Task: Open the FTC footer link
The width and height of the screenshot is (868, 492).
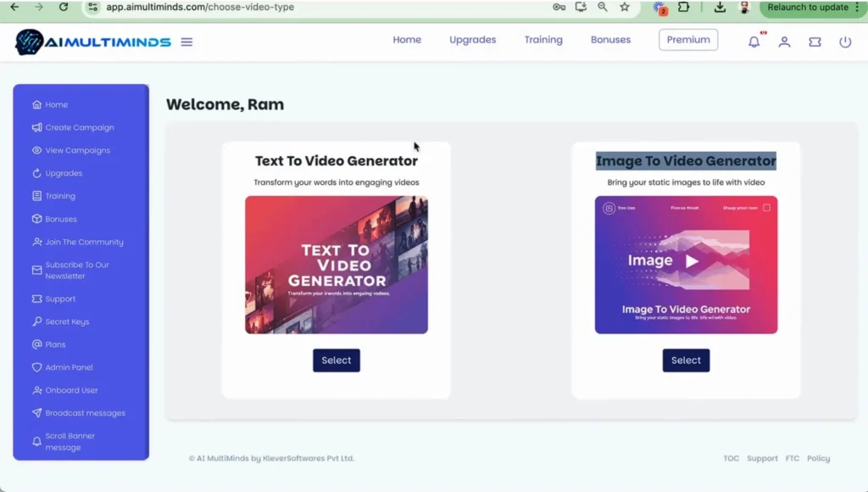Action: (x=793, y=458)
